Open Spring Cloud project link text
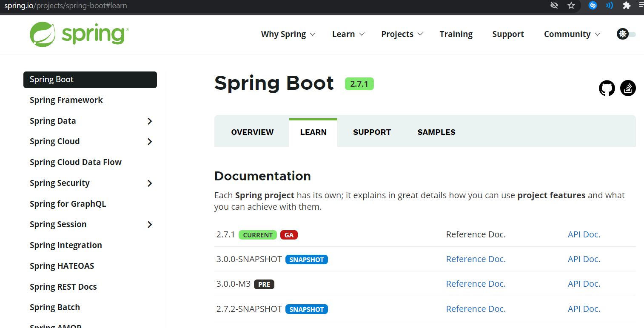Viewport: 644px width, 328px height. coord(54,141)
